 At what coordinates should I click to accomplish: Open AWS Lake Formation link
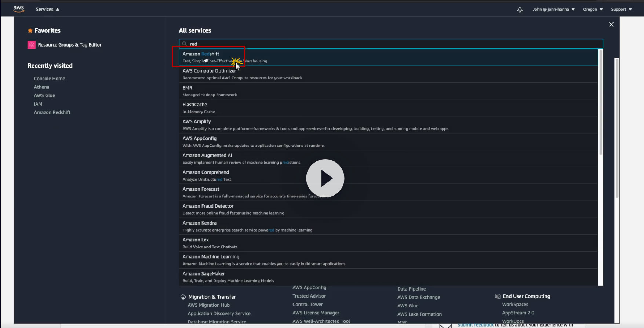tap(419, 314)
